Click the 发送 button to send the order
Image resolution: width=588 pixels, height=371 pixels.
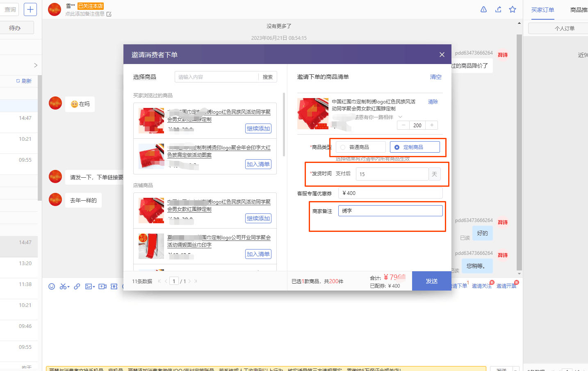coord(431,281)
